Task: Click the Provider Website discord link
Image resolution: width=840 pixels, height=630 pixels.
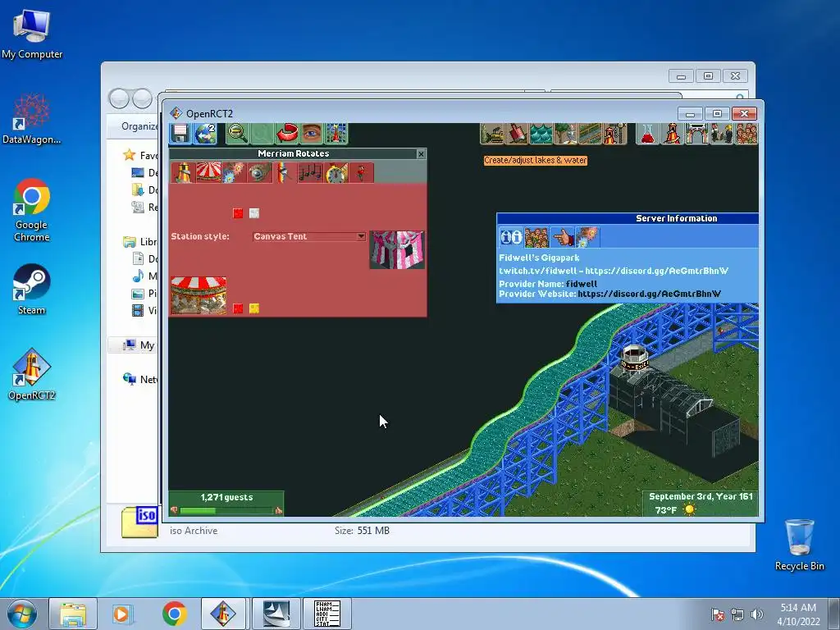Action: pos(650,294)
